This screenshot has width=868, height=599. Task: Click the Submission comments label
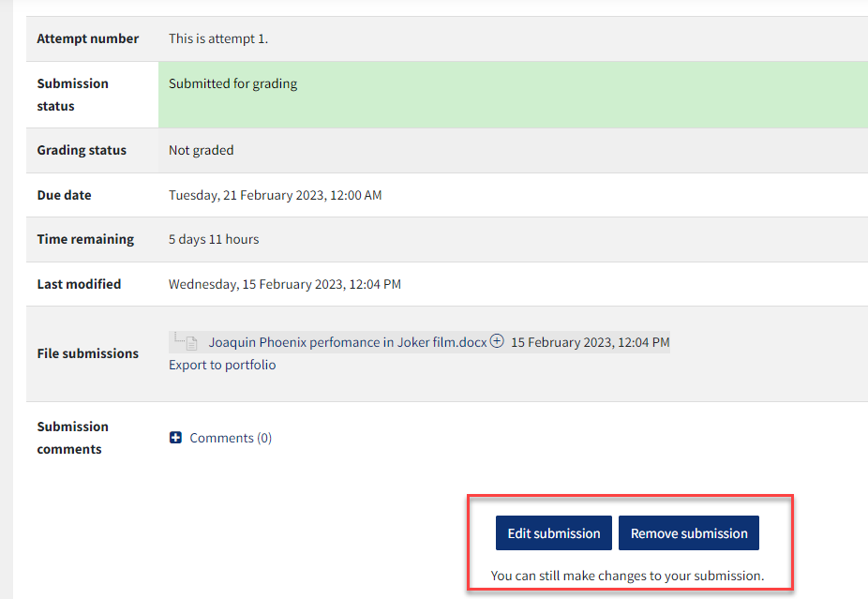pos(72,437)
